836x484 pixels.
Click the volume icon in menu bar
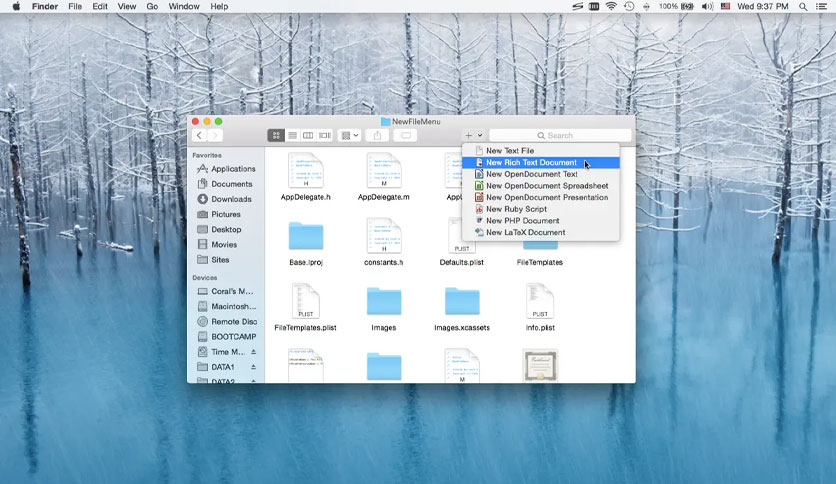point(708,6)
